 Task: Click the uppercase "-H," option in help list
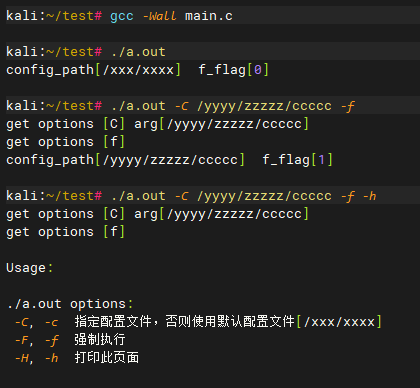pos(24,358)
